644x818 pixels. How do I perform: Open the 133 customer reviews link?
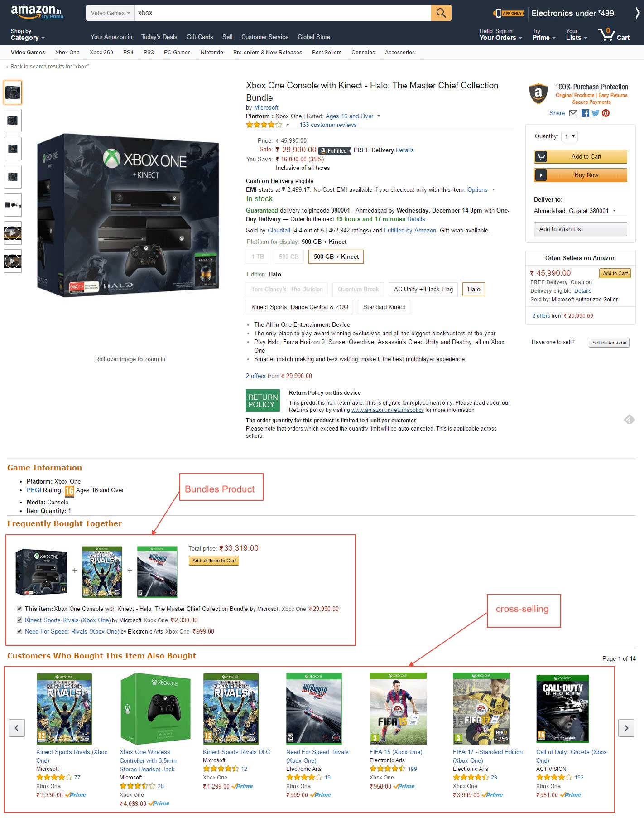click(328, 125)
